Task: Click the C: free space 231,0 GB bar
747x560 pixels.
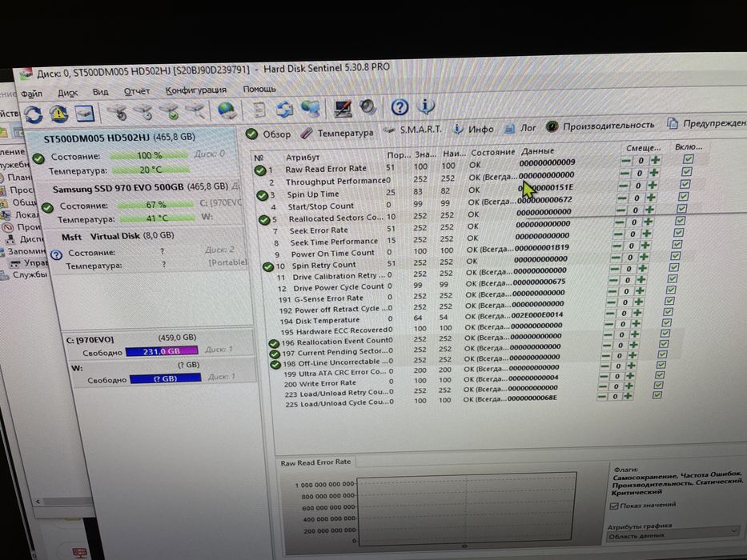Action: coord(162,351)
